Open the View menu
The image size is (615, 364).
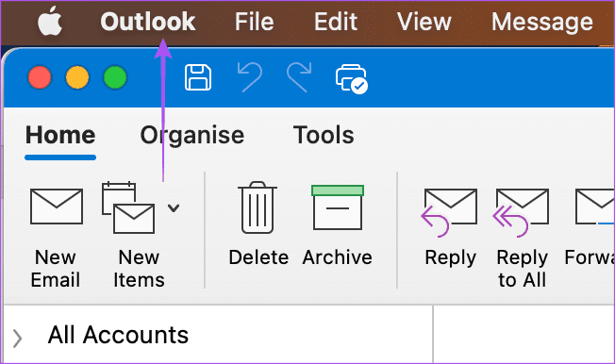(424, 21)
